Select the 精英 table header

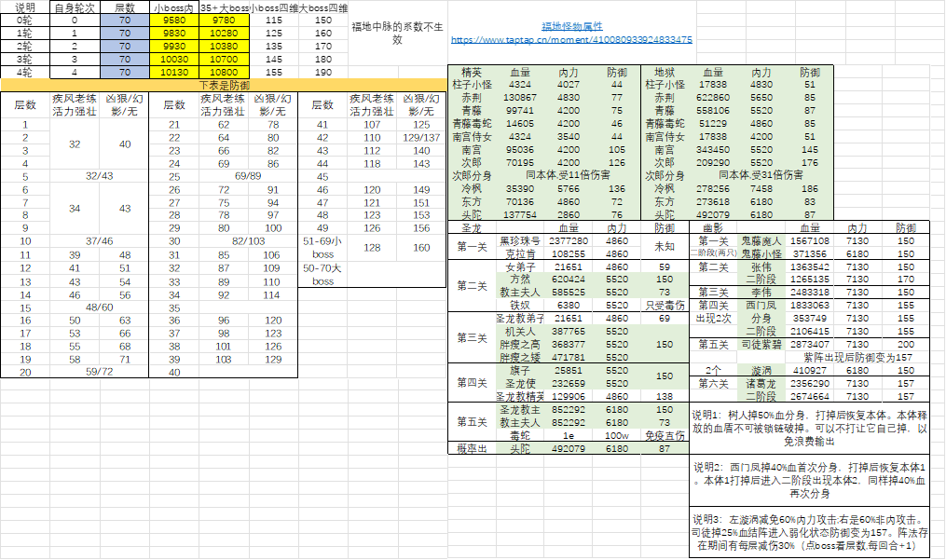tap(472, 72)
